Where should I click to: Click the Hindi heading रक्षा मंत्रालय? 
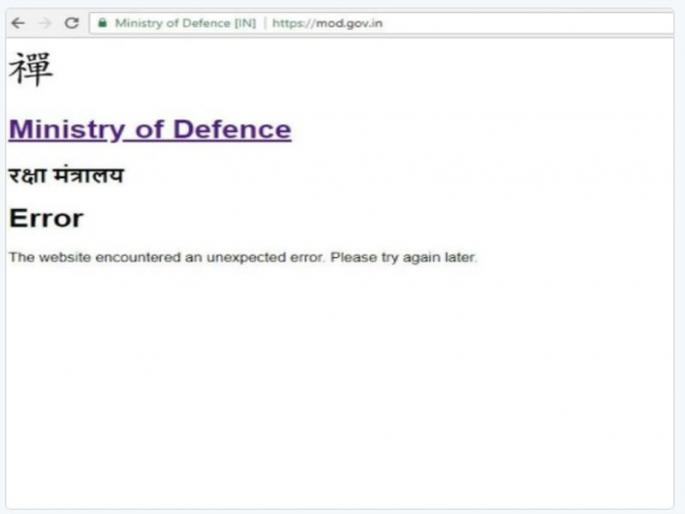point(66,175)
